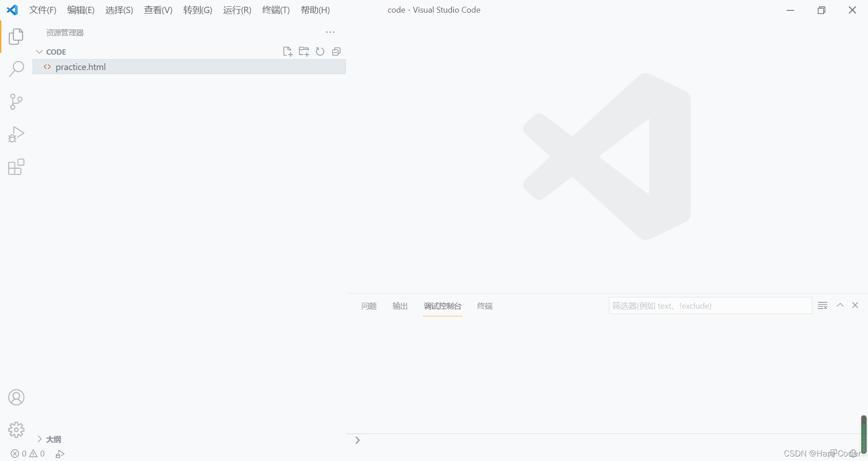Collapse the CODE folder section

[39, 52]
